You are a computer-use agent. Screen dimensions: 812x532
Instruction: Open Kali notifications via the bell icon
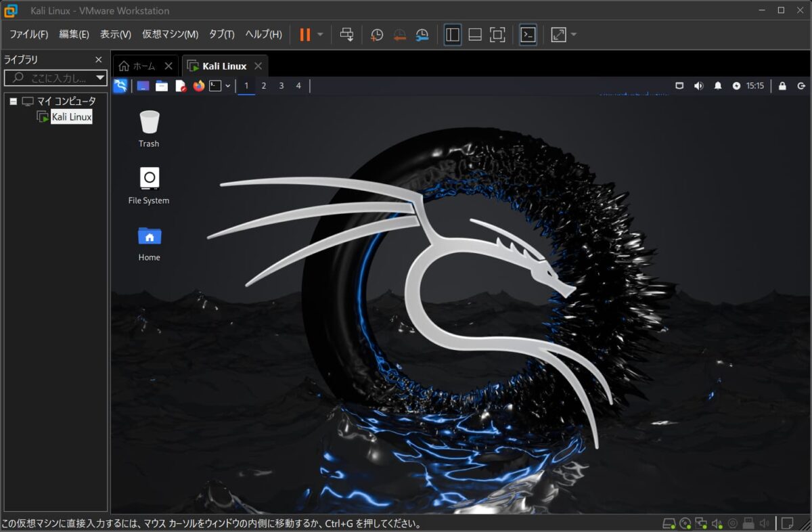717,86
